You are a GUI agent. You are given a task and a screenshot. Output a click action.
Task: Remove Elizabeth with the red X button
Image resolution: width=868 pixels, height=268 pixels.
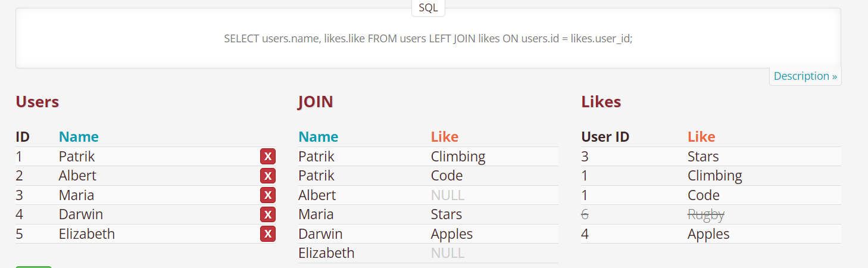268,234
